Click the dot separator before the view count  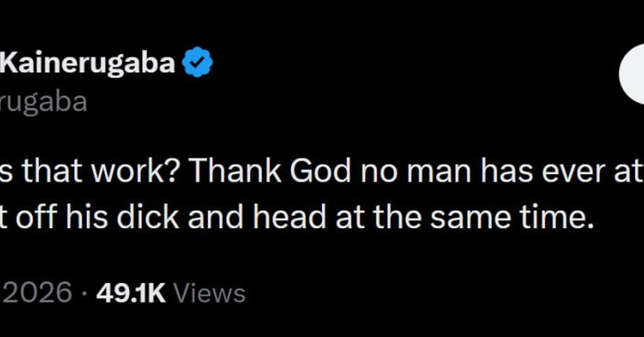84,293
